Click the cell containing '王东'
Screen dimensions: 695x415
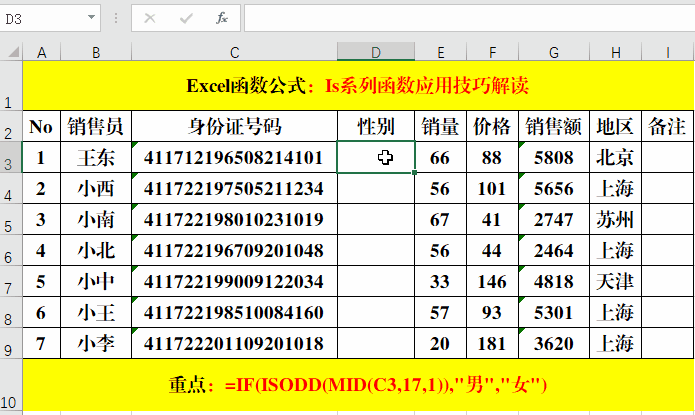click(x=96, y=157)
